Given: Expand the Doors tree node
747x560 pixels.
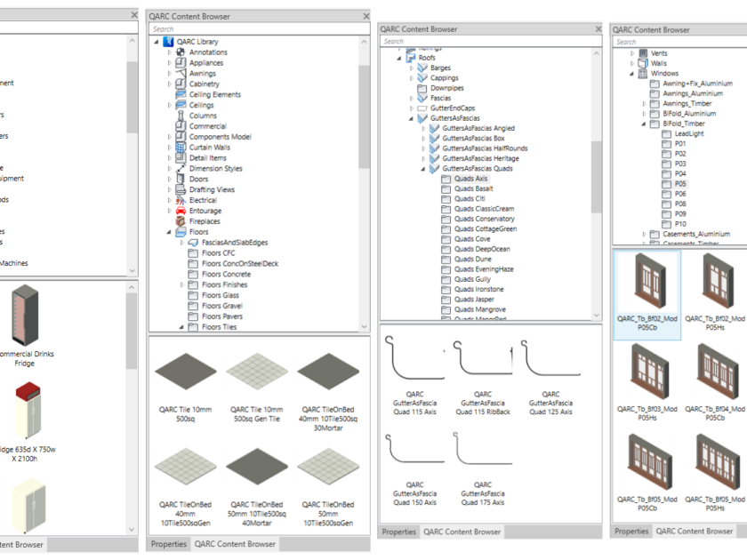Looking at the screenshot, I should [x=170, y=180].
